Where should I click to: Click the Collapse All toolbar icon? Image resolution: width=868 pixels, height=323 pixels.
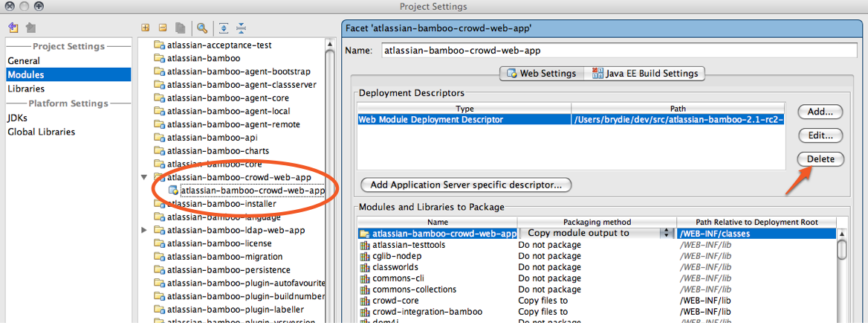tap(241, 28)
